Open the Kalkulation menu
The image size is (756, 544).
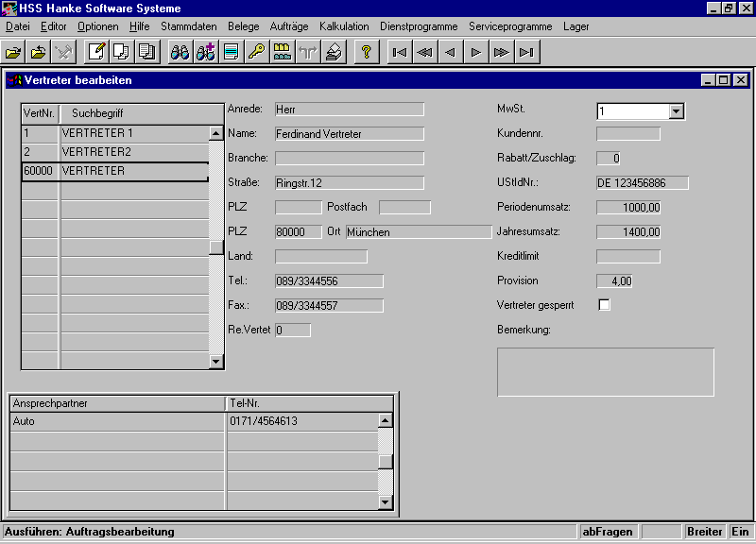[344, 26]
